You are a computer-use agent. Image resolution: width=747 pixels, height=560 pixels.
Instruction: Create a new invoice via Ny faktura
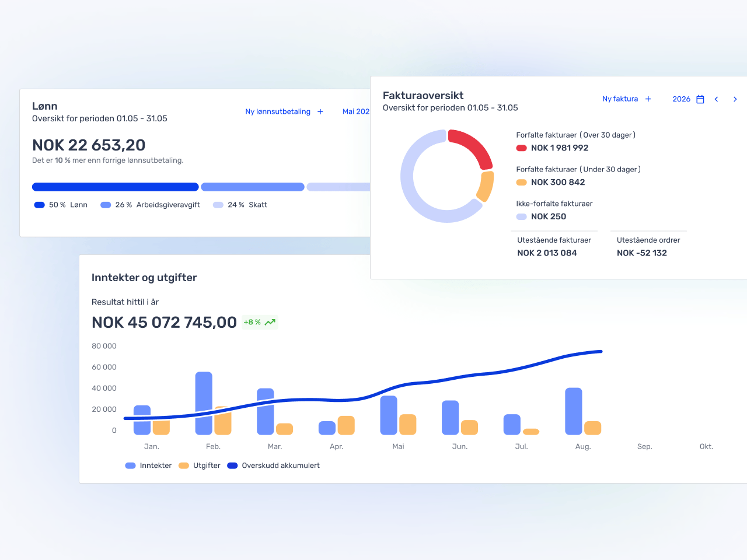click(620, 99)
